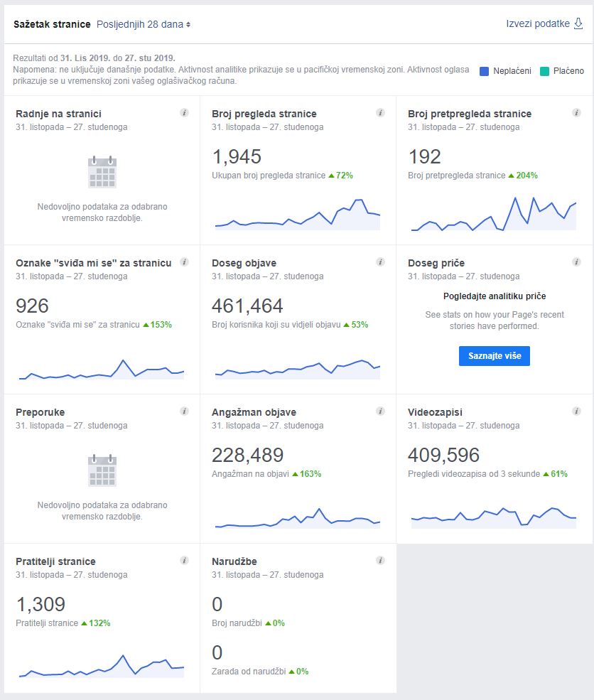The image size is (594, 700).
Task: Click the 153% increase indicator
Action: coord(157,325)
